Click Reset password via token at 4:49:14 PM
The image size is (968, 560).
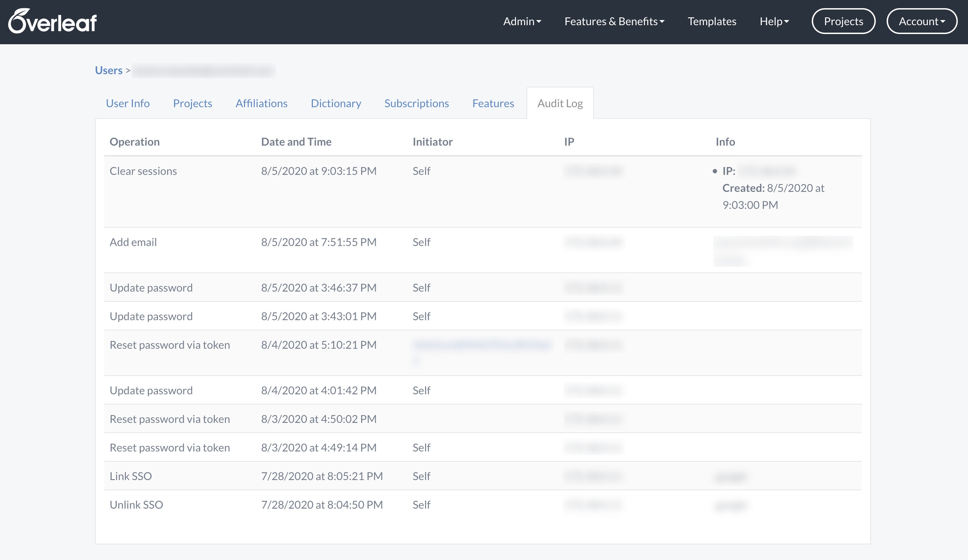[170, 447]
